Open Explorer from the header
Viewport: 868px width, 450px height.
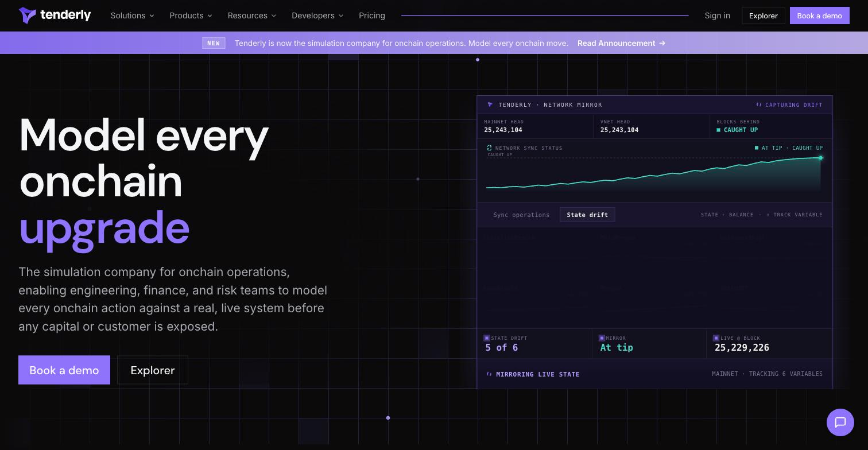pos(763,15)
